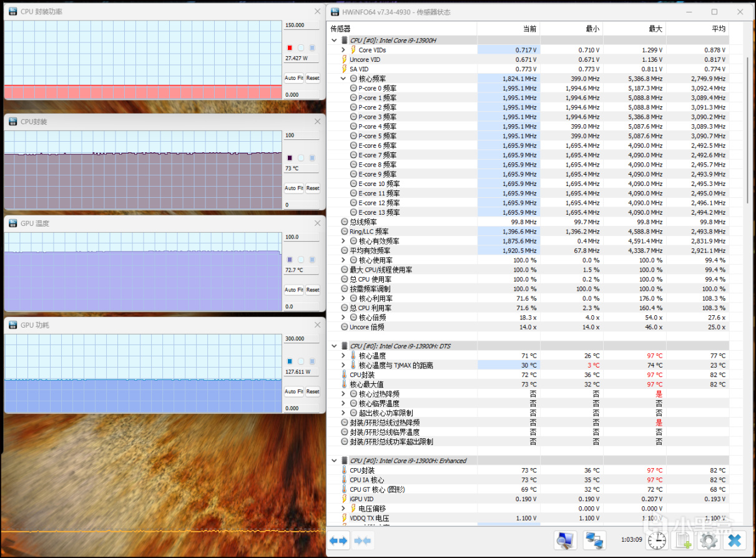Click the GPU 温度 graph window icon
This screenshot has height=558, width=756.
[x=12, y=223]
